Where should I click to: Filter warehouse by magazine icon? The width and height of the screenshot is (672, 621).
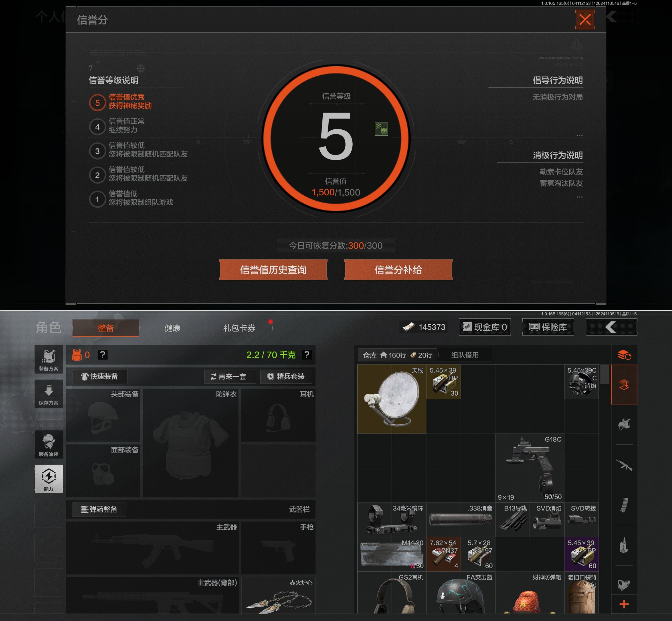pos(624,505)
